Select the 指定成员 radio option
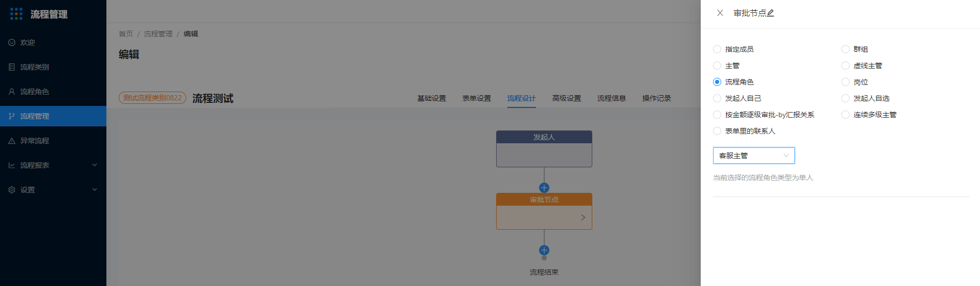980x286 pixels. pyautogui.click(x=717, y=49)
